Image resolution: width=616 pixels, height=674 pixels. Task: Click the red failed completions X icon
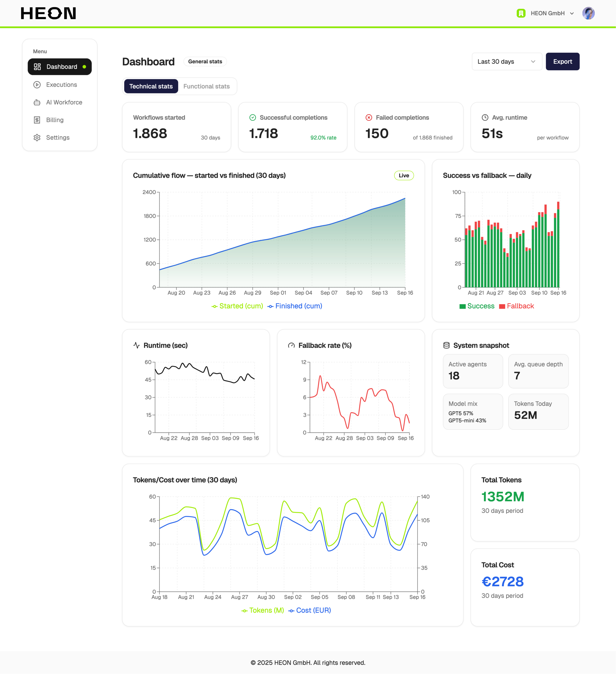point(369,118)
